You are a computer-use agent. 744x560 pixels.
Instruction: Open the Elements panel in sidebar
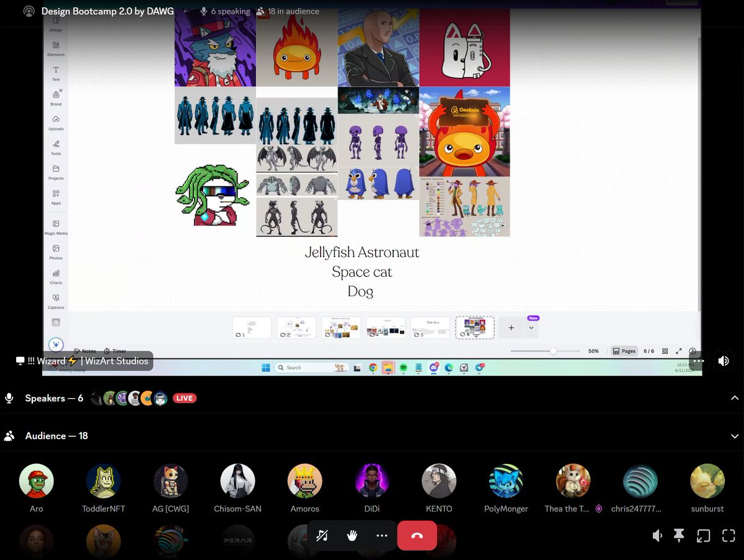point(56,48)
